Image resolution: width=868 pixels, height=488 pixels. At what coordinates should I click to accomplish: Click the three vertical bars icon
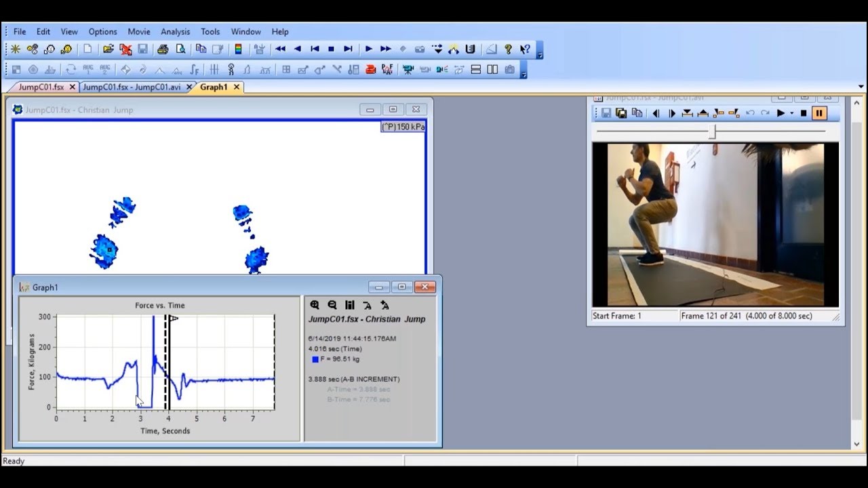click(x=214, y=69)
